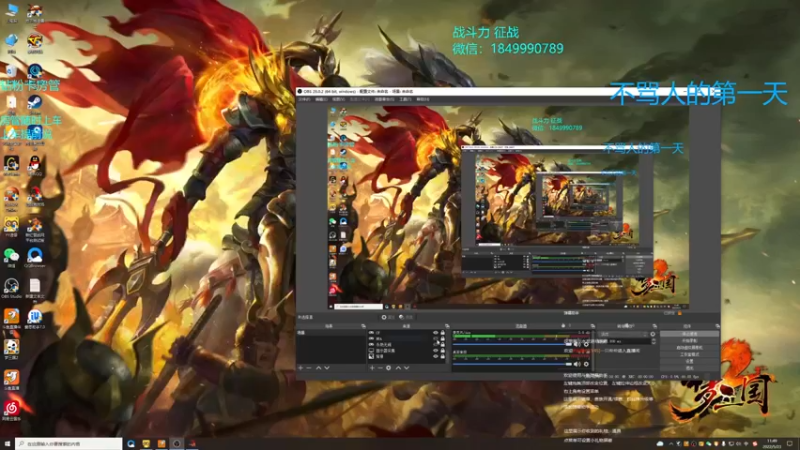800x450 pixels.
Task: Open settings gear for the top mixer channel
Action: pos(586,344)
